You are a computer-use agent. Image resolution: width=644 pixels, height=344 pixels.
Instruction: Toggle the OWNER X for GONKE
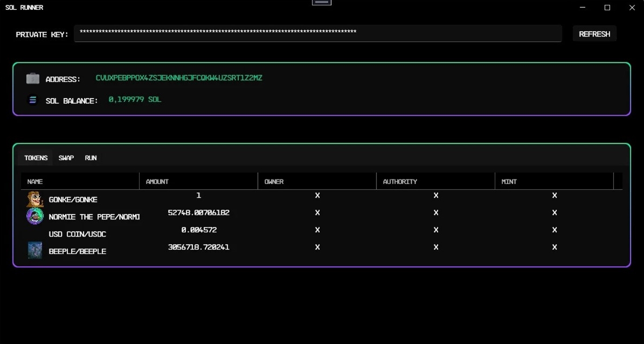[x=317, y=195]
